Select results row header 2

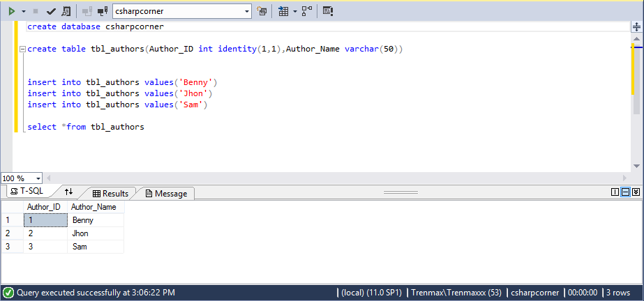pos(13,233)
